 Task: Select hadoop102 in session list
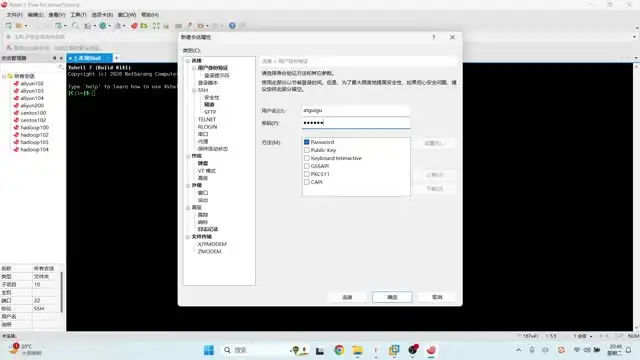click(35, 135)
